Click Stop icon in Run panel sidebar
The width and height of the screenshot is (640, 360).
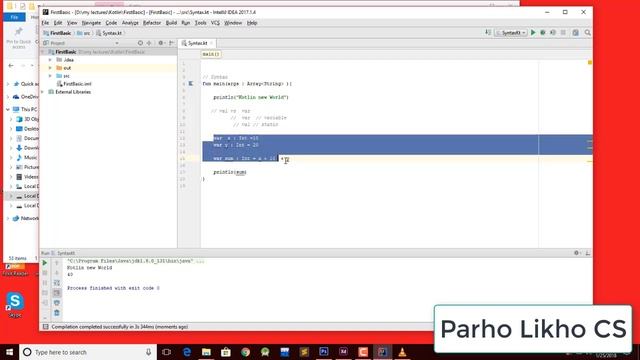pyautogui.click(x=45, y=273)
